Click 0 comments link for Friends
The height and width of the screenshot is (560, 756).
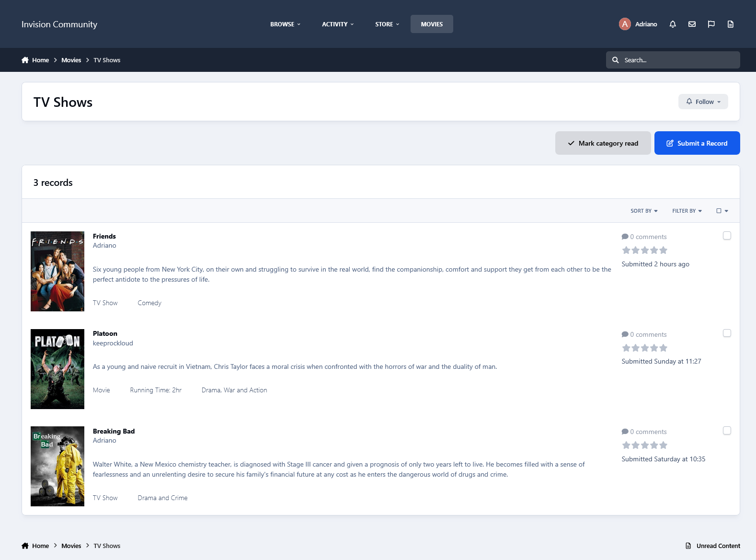point(648,237)
